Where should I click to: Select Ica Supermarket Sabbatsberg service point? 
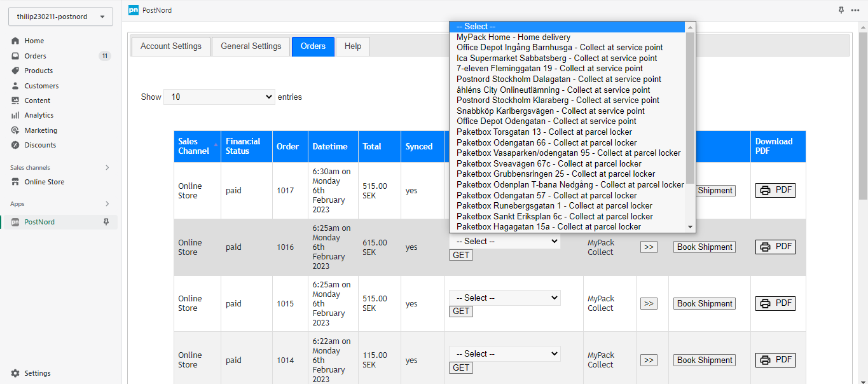point(567,58)
